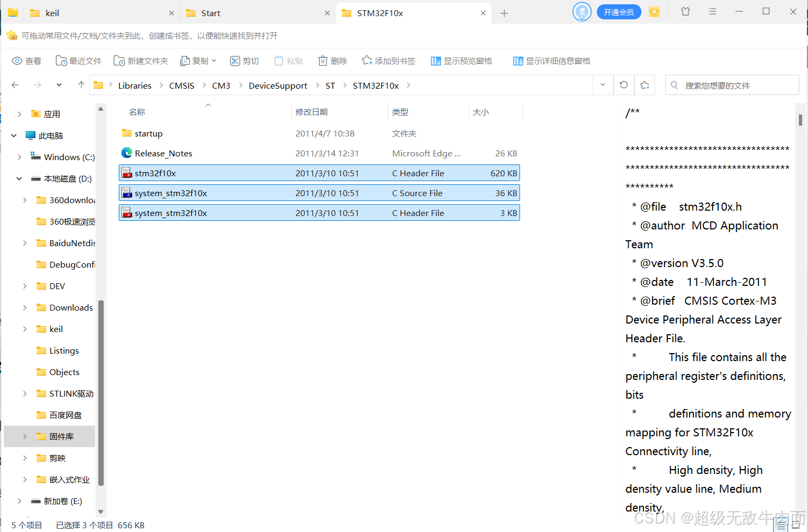Click the 复制 copy button

(x=198, y=61)
